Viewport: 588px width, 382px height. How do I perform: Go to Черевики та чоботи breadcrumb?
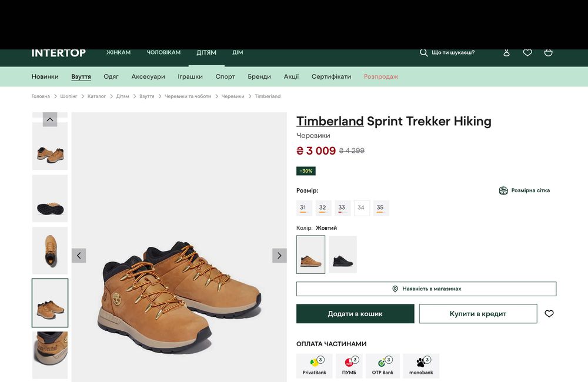point(188,96)
